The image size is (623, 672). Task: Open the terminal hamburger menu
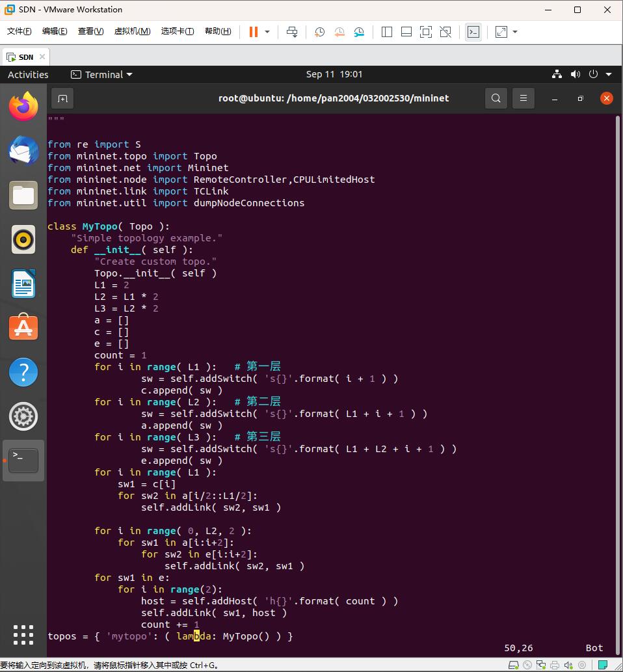[x=523, y=98]
